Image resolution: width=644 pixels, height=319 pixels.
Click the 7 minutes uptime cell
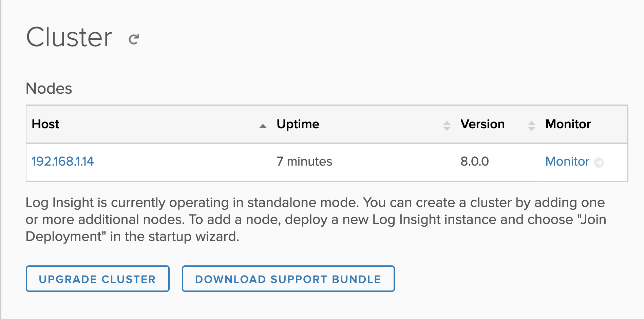pyautogui.click(x=305, y=162)
